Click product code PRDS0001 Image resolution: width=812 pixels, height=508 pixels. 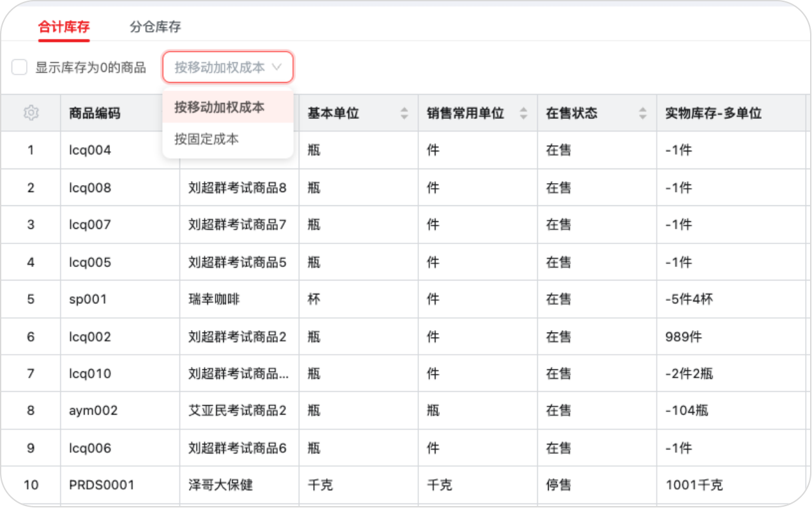(x=102, y=485)
